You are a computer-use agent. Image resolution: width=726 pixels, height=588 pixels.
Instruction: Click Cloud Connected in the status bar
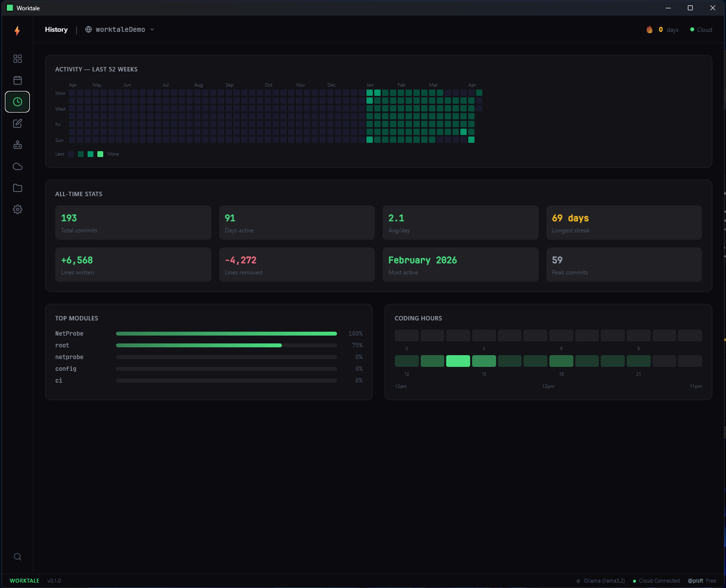click(656, 581)
